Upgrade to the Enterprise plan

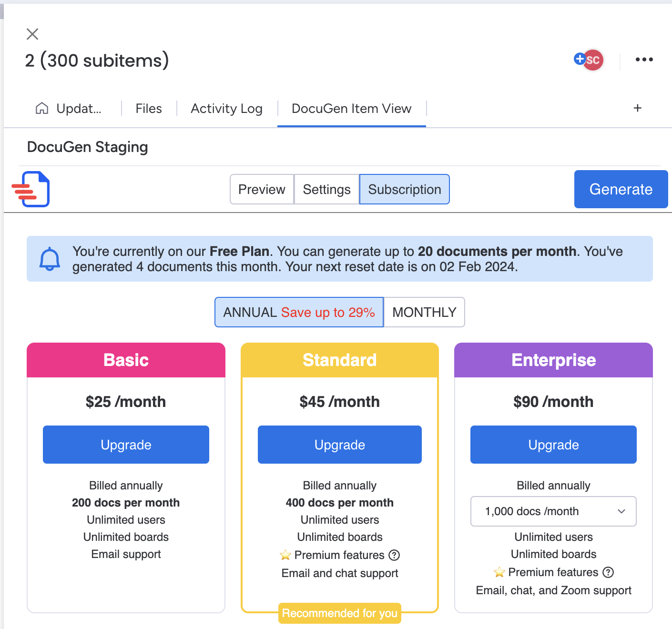[553, 445]
